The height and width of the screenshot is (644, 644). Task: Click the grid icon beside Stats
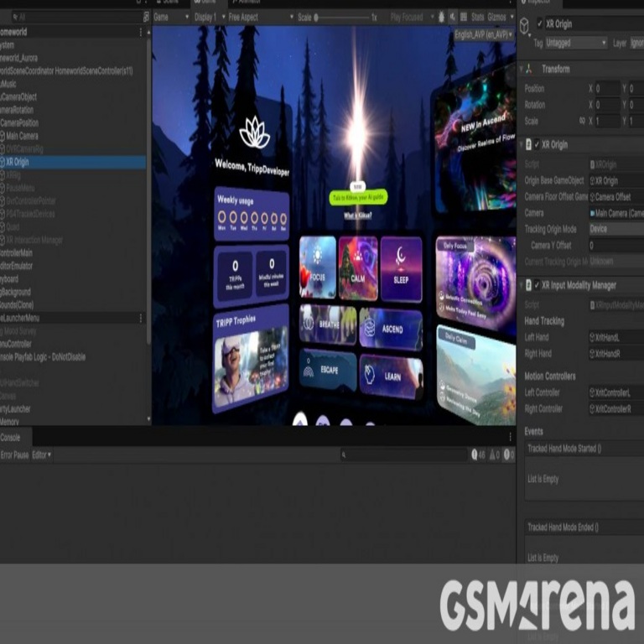(464, 17)
